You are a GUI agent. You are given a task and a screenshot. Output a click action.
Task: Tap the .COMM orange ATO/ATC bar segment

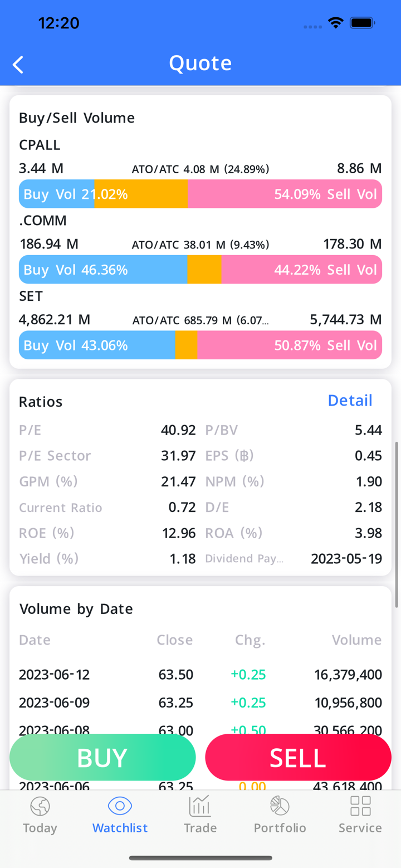pos(204,270)
